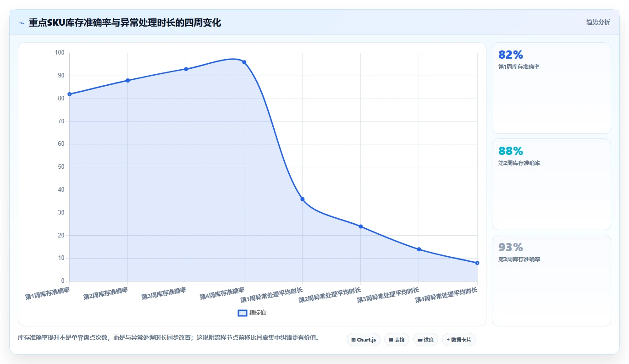629x364 pixels.
Task: Click the x-axis label 第2周库存准确率
Action: [x=105, y=294]
